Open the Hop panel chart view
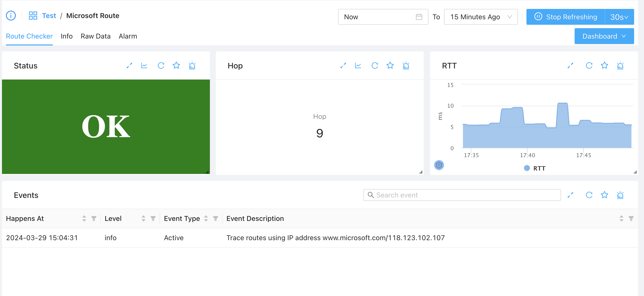644x296 pixels. click(358, 65)
